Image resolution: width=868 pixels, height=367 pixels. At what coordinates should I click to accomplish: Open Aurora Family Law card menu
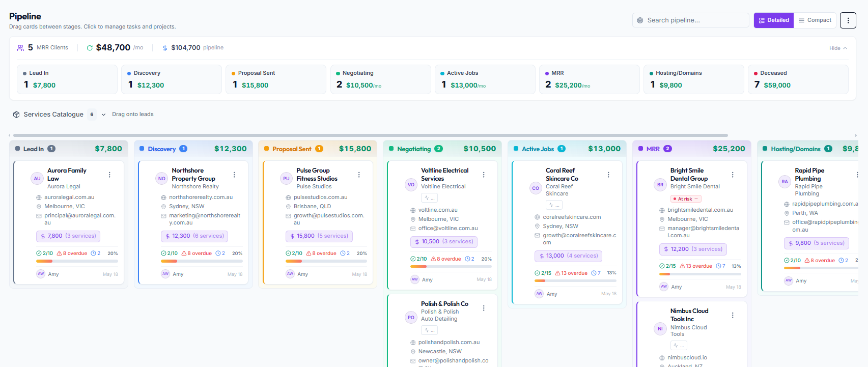click(x=109, y=175)
